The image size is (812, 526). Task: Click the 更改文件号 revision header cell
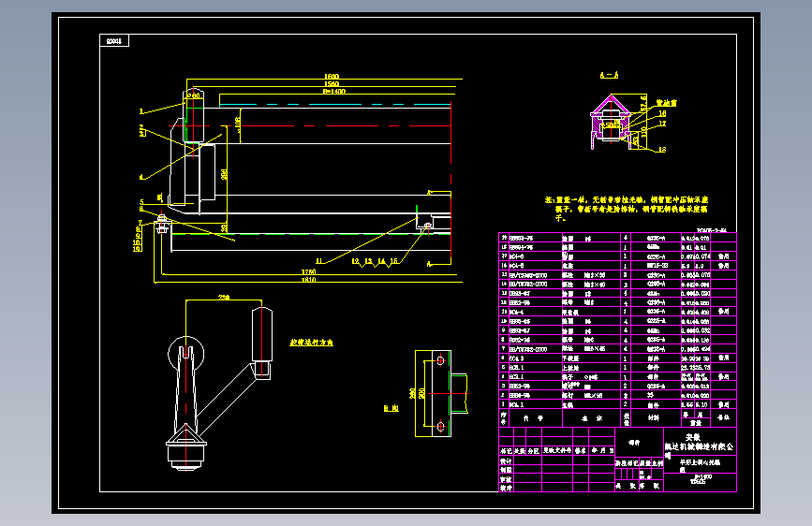click(557, 451)
